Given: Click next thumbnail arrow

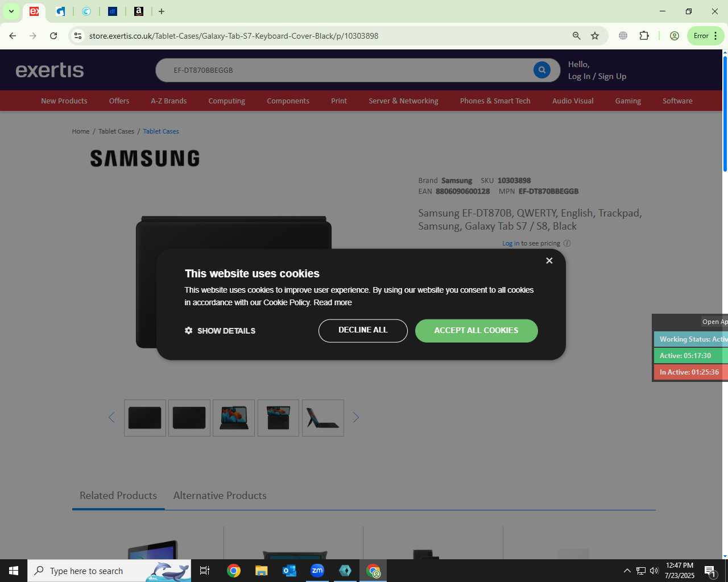Looking at the screenshot, I should [356, 417].
